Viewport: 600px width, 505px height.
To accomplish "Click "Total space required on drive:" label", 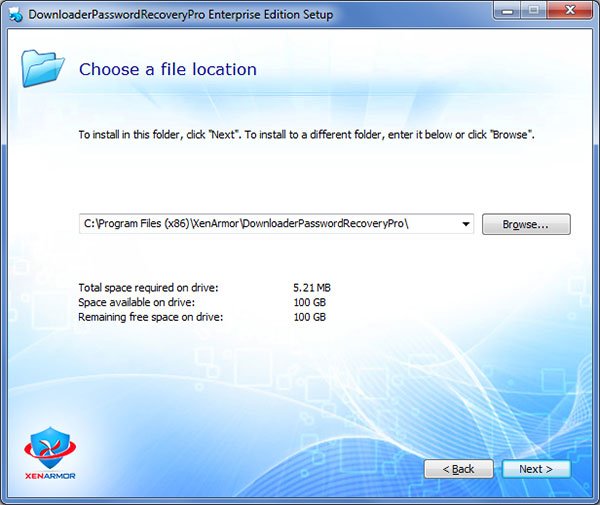I will click(x=148, y=288).
